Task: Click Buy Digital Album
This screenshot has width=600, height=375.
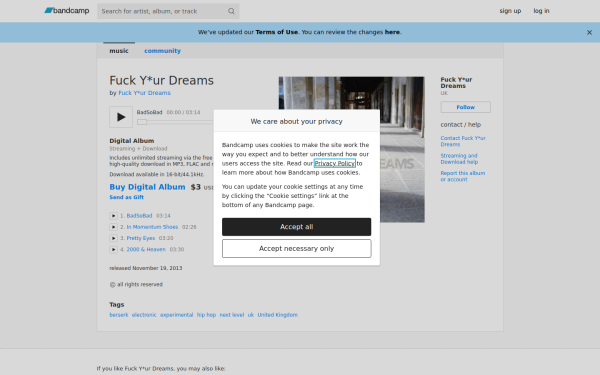Action: click(147, 187)
